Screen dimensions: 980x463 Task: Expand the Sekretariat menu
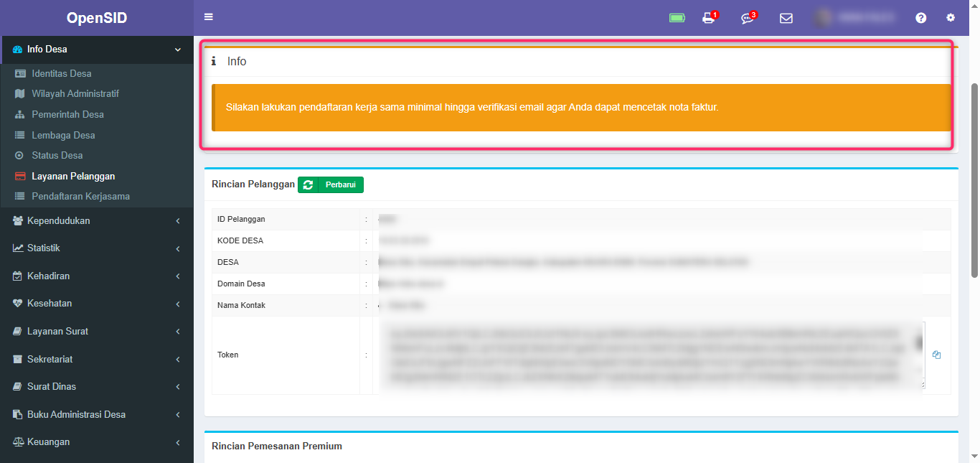(x=97, y=359)
